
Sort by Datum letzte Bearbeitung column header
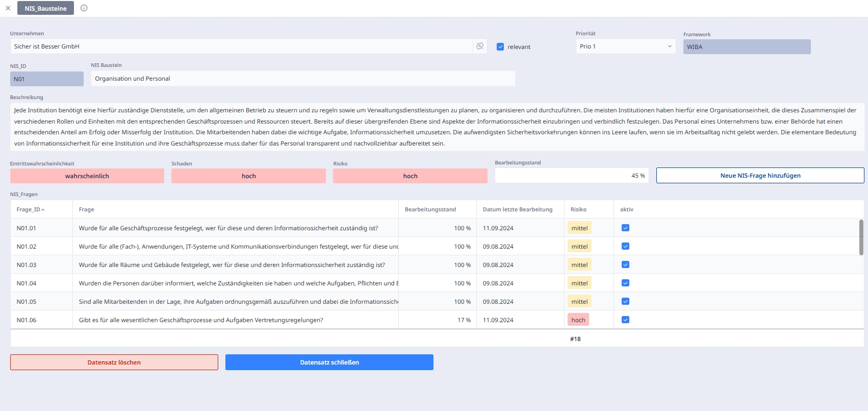(517, 210)
